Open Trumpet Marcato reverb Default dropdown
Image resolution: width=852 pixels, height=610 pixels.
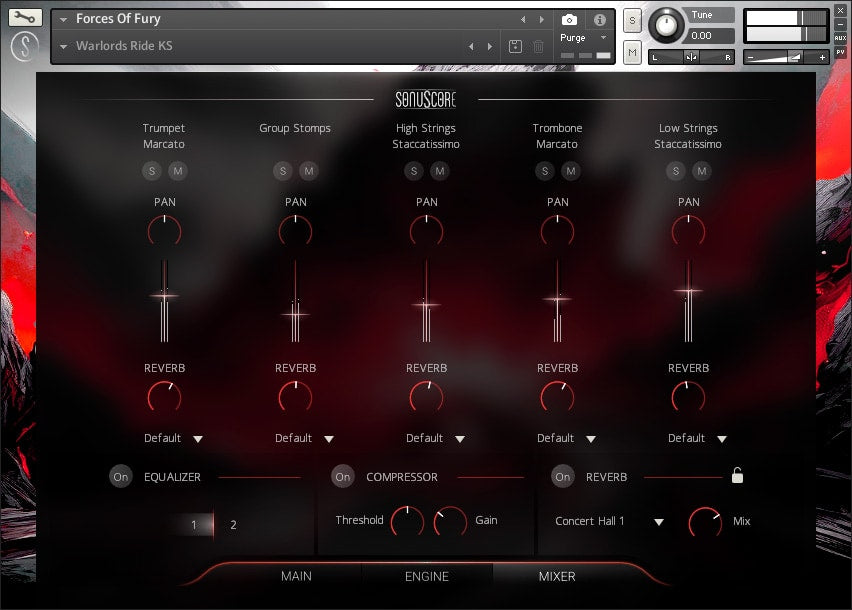click(x=173, y=438)
